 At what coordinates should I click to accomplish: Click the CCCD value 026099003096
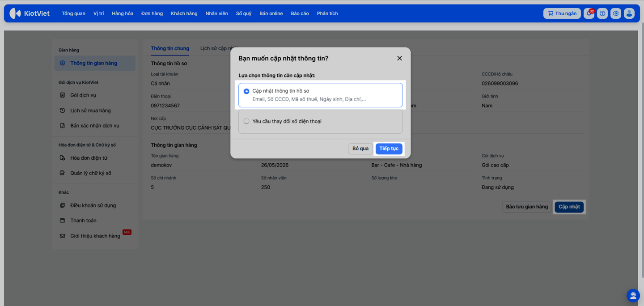pos(500,83)
